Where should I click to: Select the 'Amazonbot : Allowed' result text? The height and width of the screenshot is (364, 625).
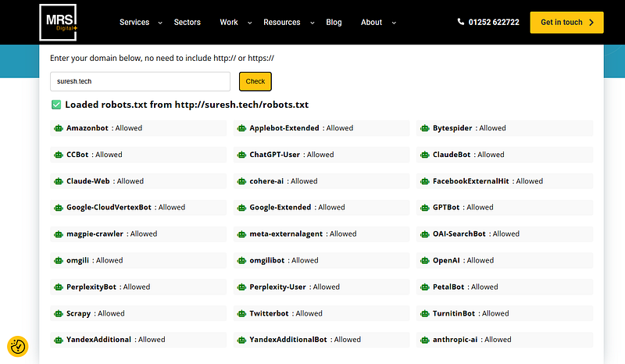tap(105, 128)
